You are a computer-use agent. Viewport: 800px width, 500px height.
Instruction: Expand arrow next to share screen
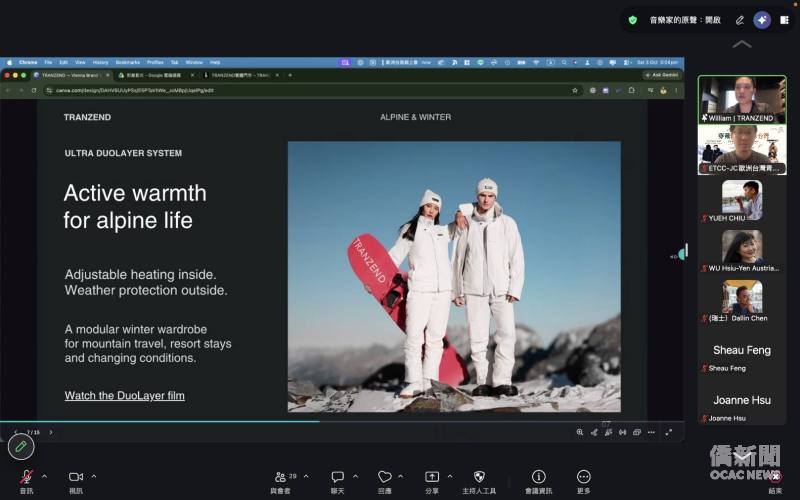pyautogui.click(x=450, y=476)
